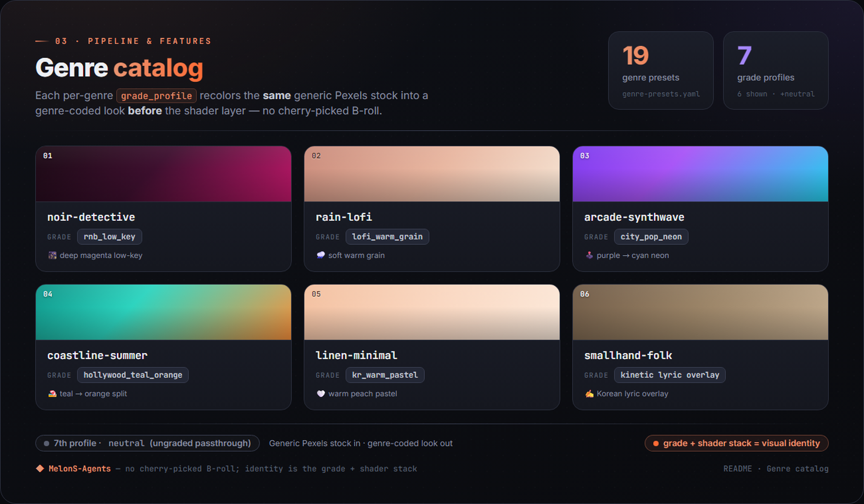Screen dimensions: 864x504
Task: Open the 19 genre presets stat card
Action: coord(660,71)
